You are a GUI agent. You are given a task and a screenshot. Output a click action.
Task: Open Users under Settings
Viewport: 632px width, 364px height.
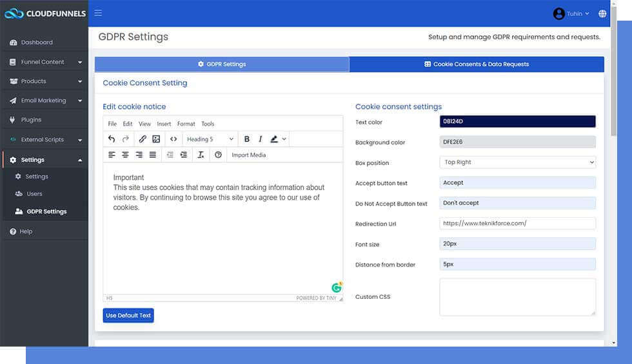pos(34,194)
